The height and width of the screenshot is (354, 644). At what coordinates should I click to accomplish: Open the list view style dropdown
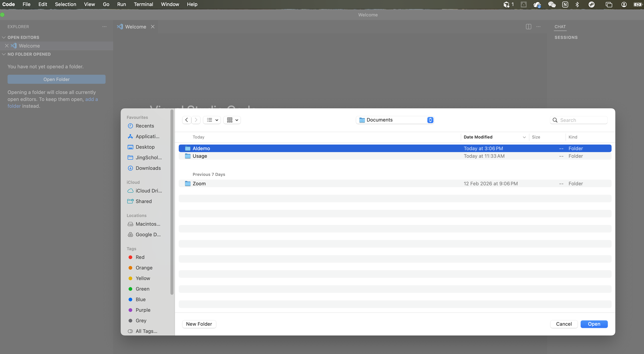pos(212,120)
